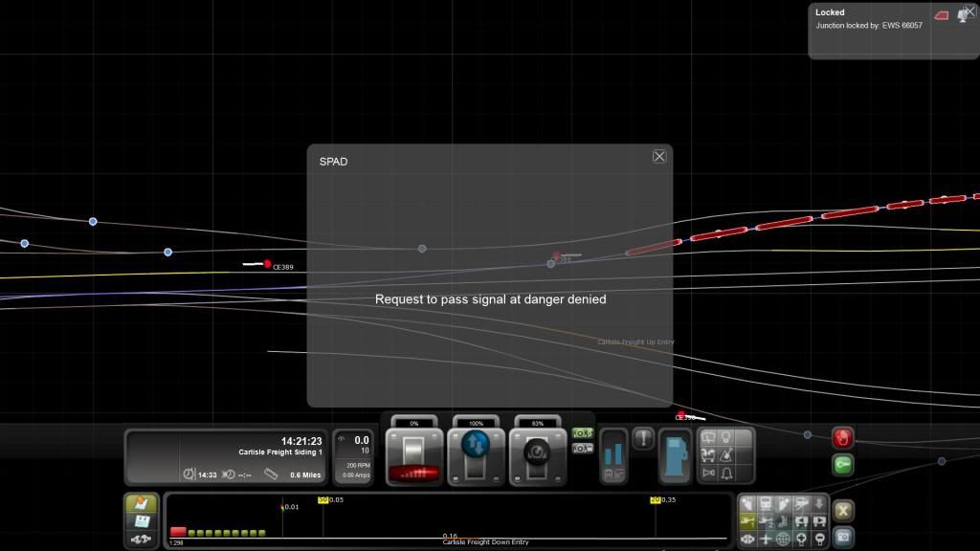
Task: Click the load/unload cargo icon
Action: click(708, 455)
